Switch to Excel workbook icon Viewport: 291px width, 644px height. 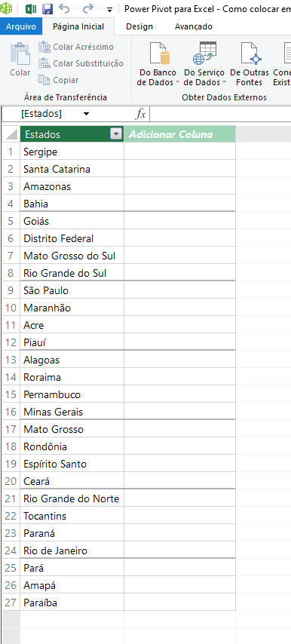pos(31,9)
